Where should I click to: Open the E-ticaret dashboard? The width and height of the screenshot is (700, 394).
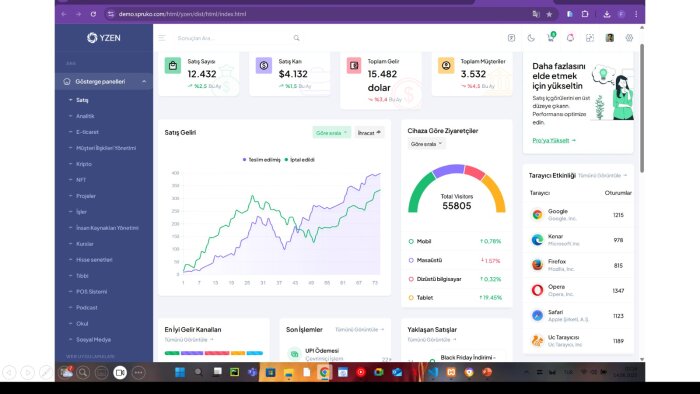(x=87, y=132)
